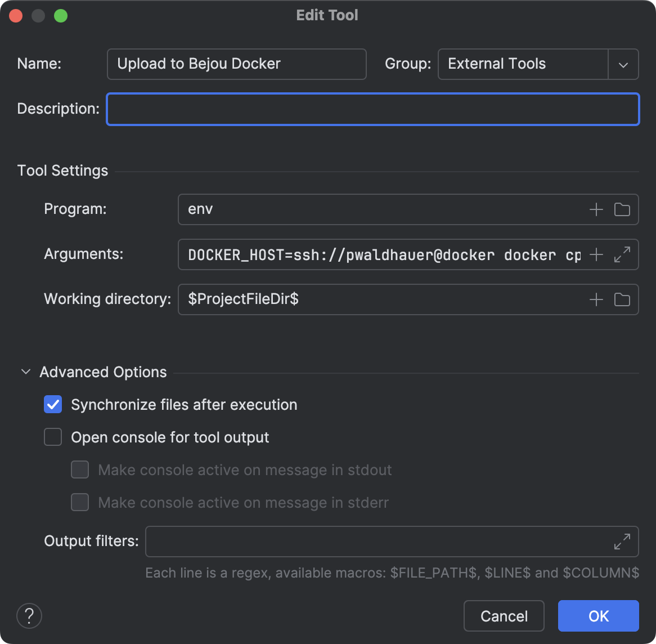Uncheck Synchronize files after execution
The image size is (656, 644).
point(53,405)
